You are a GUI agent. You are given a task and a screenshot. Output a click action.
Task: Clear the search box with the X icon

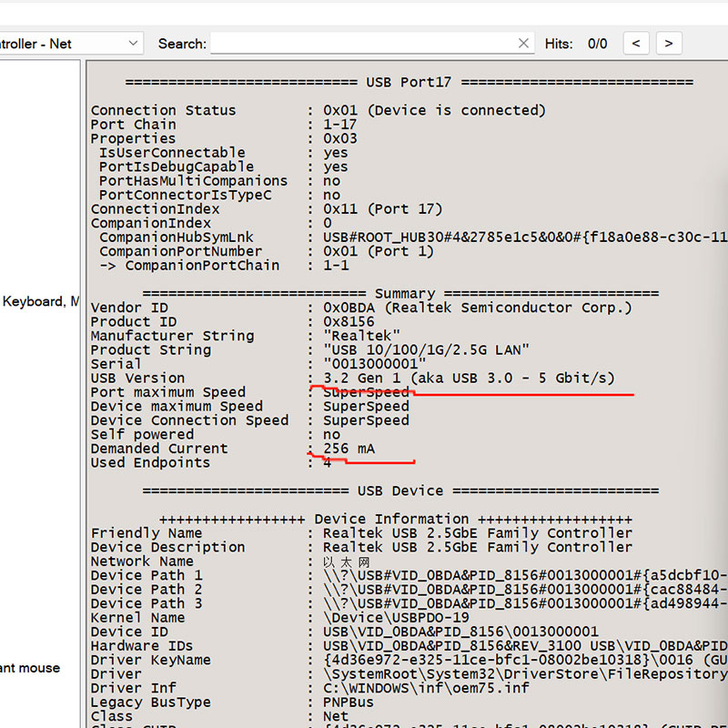click(x=523, y=43)
